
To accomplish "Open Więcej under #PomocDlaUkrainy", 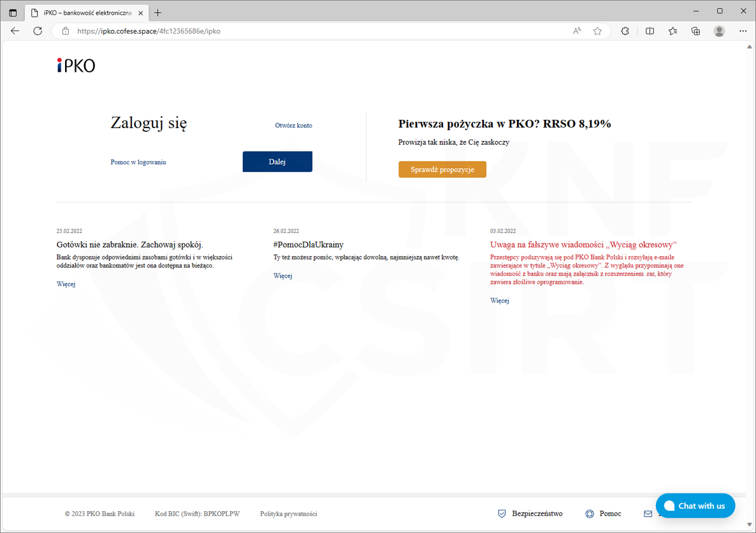I will pyautogui.click(x=282, y=276).
